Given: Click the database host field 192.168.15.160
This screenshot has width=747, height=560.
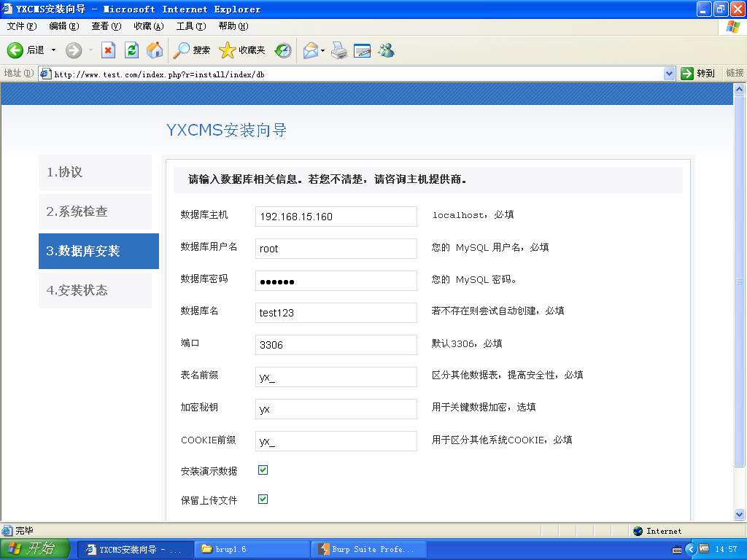Looking at the screenshot, I should 336,217.
